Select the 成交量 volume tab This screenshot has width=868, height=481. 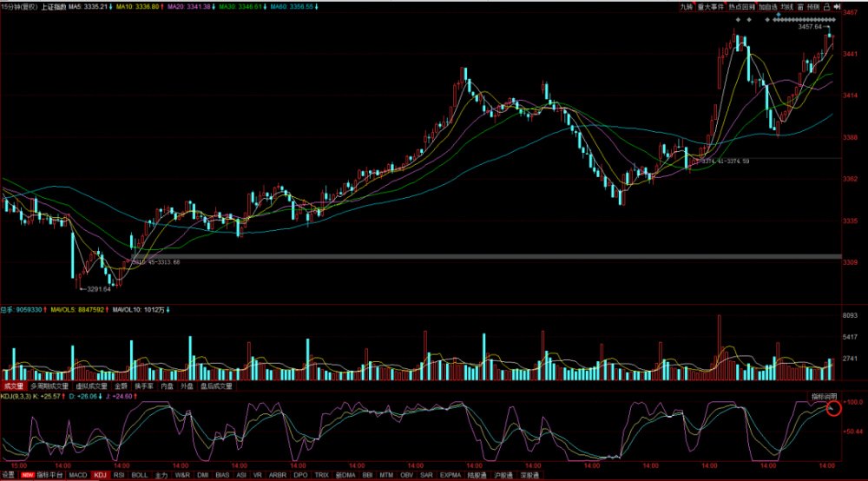click(14, 385)
